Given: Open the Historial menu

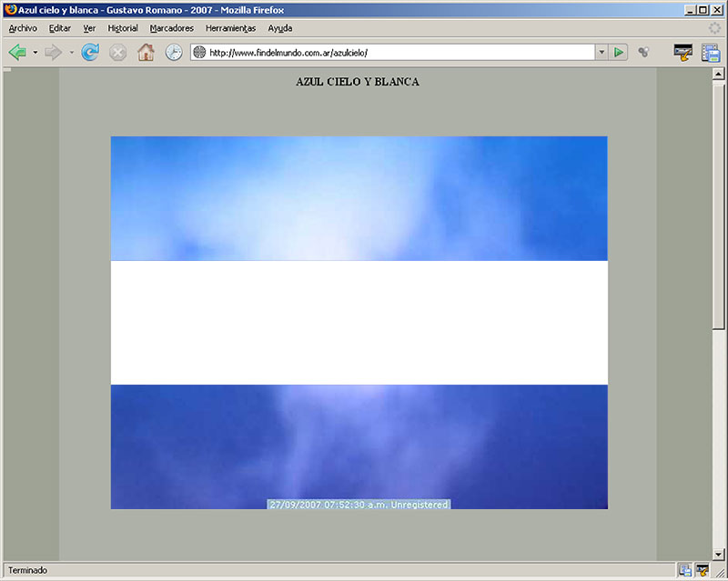Looking at the screenshot, I should 123,28.
